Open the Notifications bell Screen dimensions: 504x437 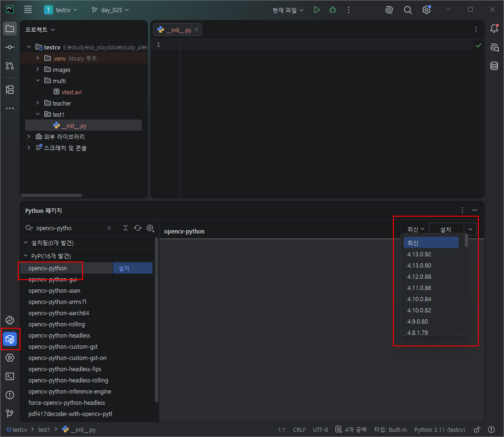(494, 28)
